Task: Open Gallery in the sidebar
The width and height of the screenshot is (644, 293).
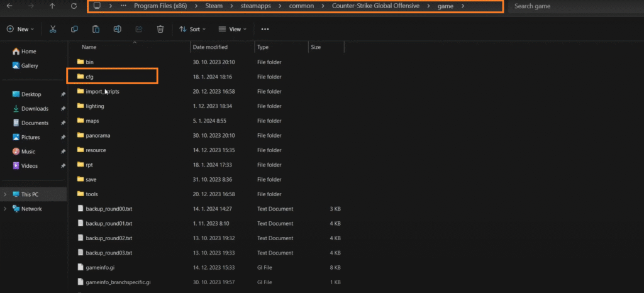Action: (x=30, y=65)
